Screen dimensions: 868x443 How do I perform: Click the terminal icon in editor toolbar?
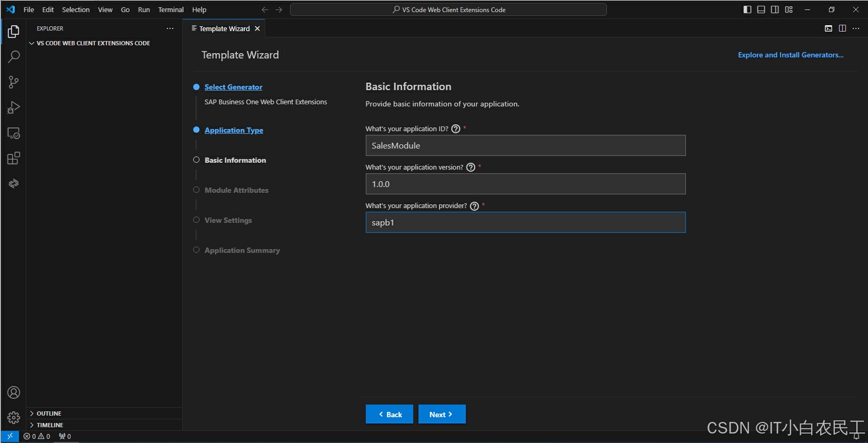click(x=829, y=28)
